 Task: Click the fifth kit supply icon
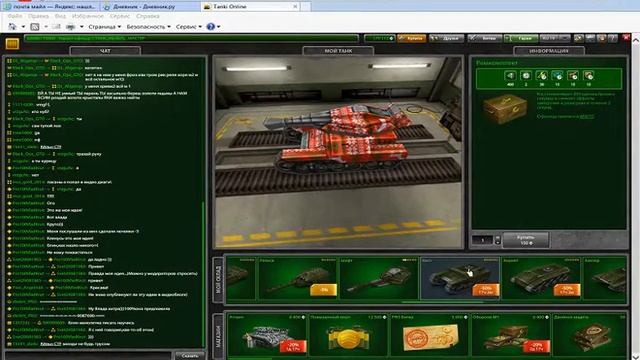[x=573, y=76]
